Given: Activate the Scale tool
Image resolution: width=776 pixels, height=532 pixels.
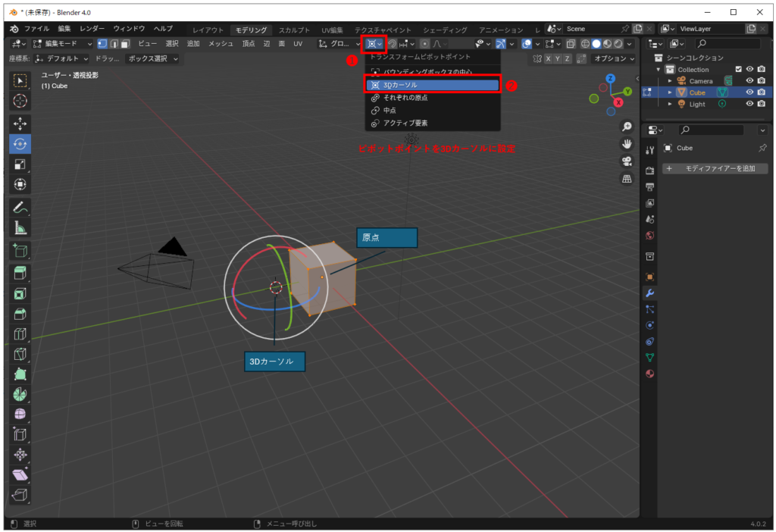Looking at the screenshot, I should 20,164.
